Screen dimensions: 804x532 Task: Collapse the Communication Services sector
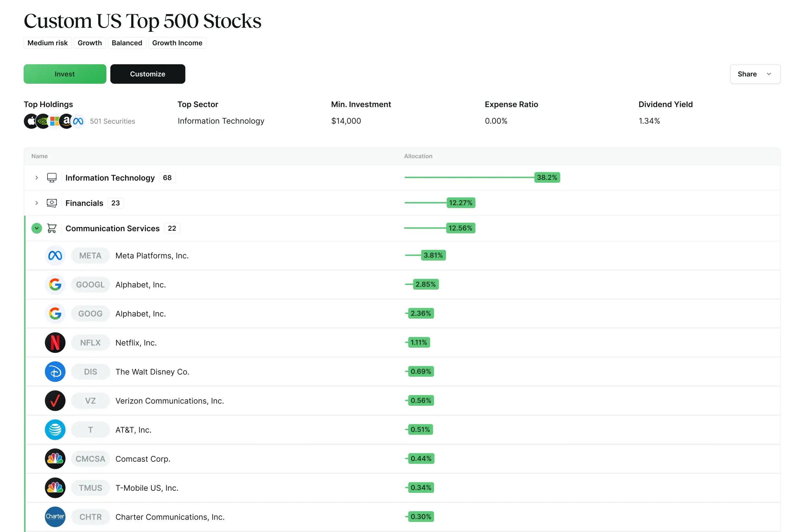click(x=37, y=228)
